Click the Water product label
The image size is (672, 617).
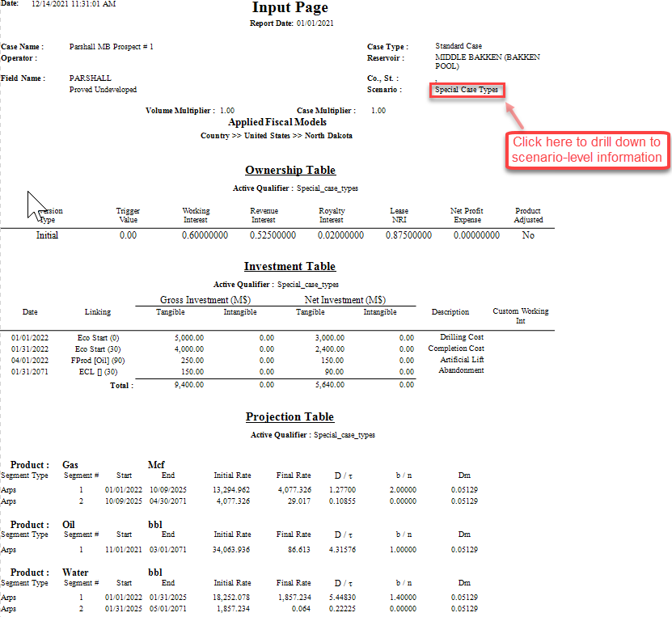75,572
